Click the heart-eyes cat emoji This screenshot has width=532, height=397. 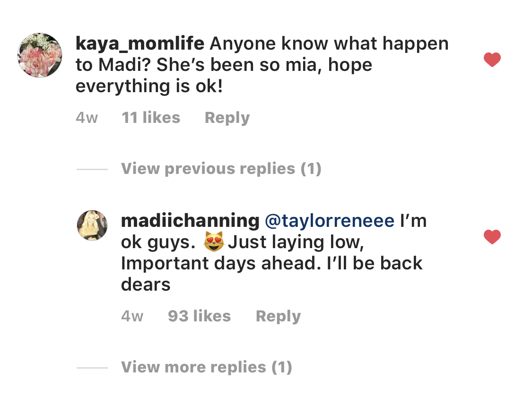coord(214,242)
